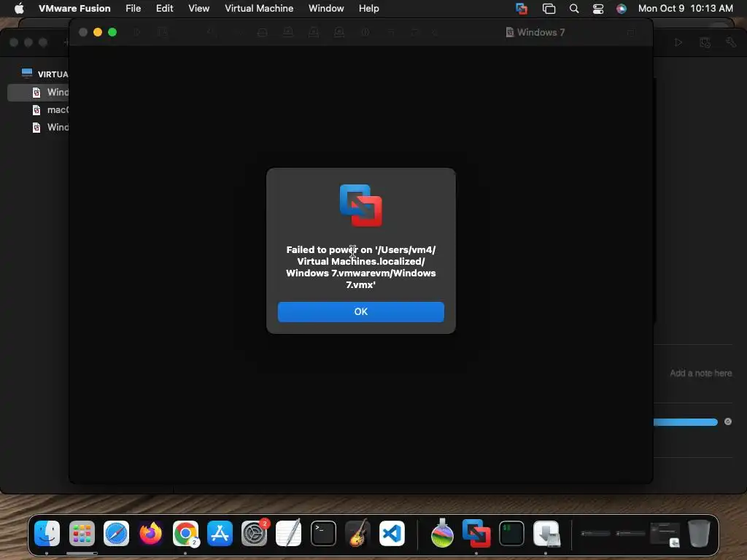Click the VMware Fusion icon in the Dock
747x560 pixels.
pyautogui.click(x=476, y=533)
